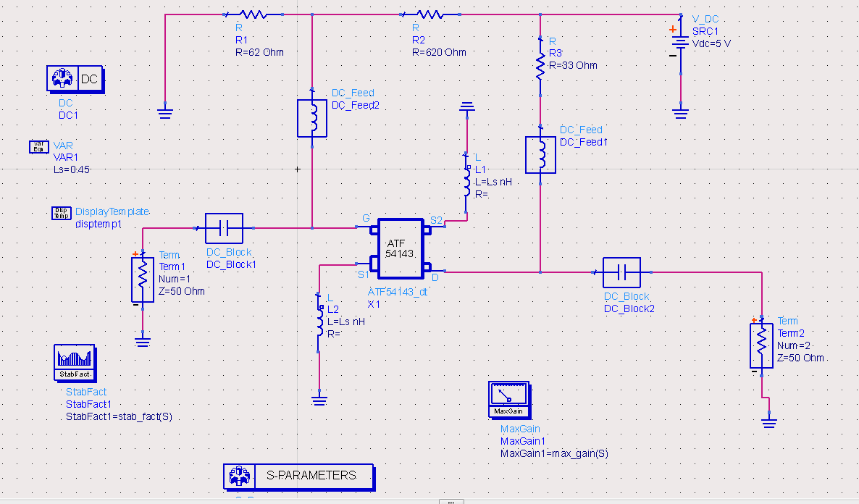Screen dimensions: 859x504
Task: Click the R3 instance label
Action: click(x=556, y=53)
